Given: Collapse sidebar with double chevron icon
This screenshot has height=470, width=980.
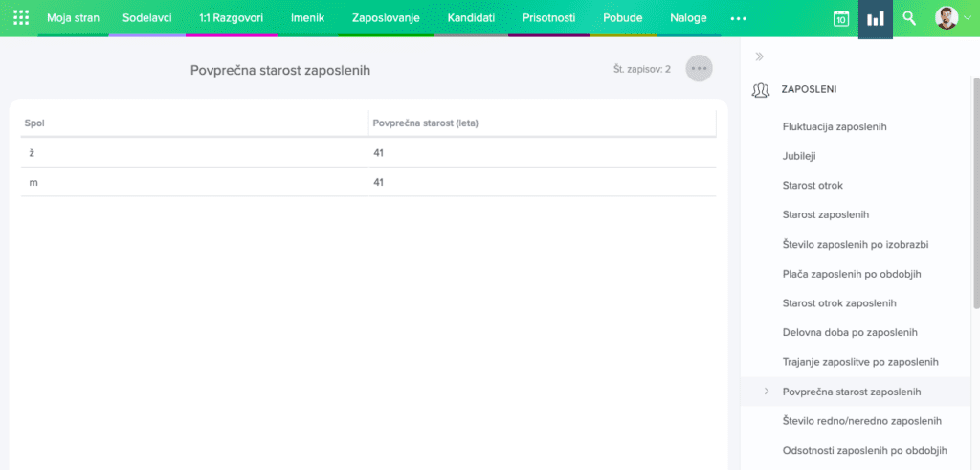Looking at the screenshot, I should (760, 56).
